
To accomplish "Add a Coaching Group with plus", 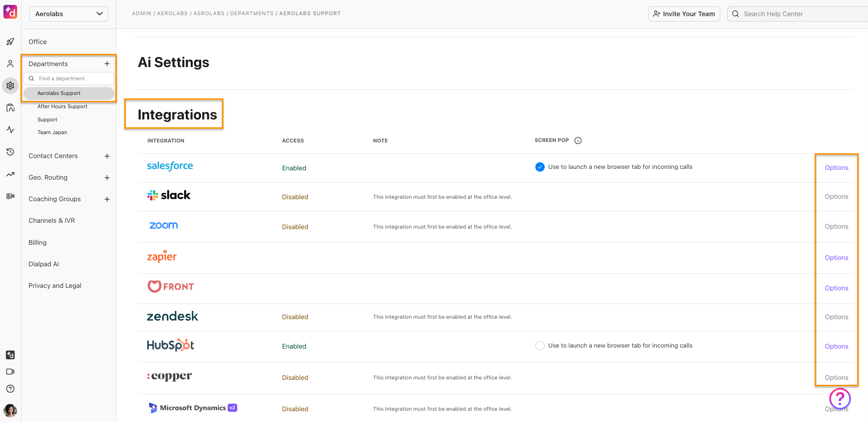I will 107,199.
